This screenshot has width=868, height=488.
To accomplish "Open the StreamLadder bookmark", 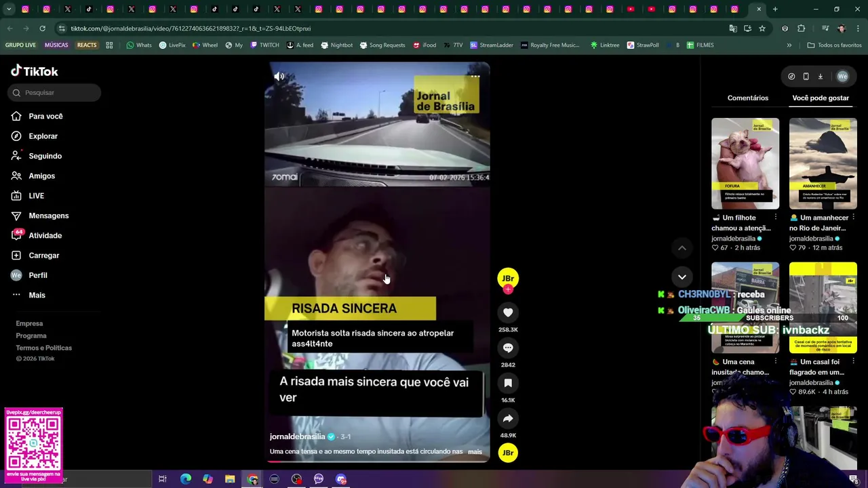I will click(x=492, y=45).
